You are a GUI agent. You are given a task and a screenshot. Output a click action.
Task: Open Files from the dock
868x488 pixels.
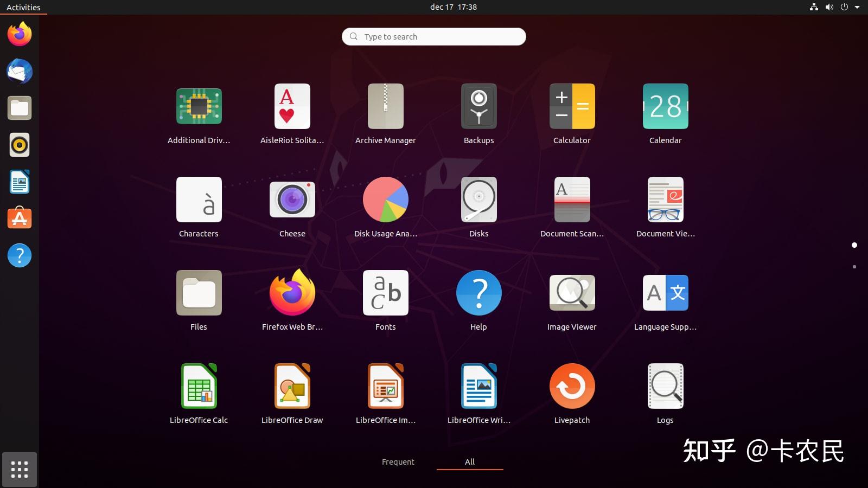click(x=20, y=108)
